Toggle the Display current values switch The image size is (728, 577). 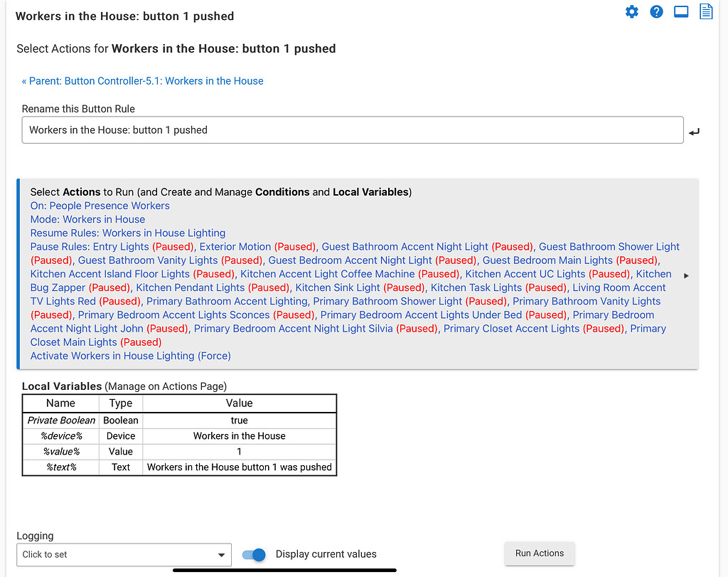[254, 554]
